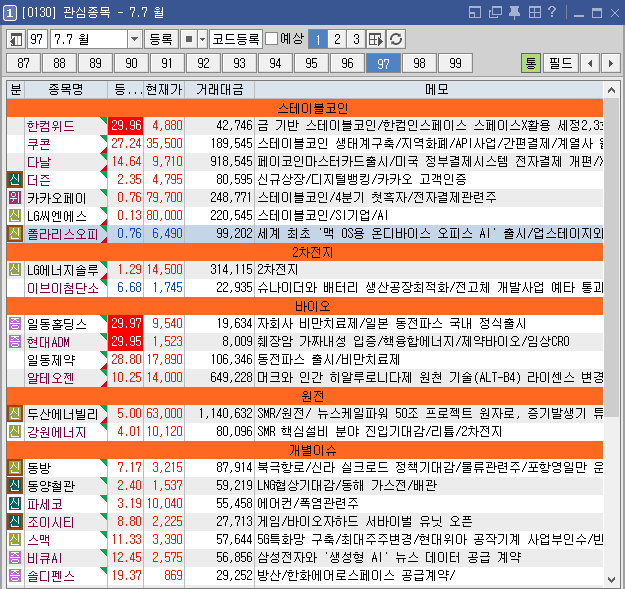Open the dropdown arrow next to stop button

tap(202, 39)
